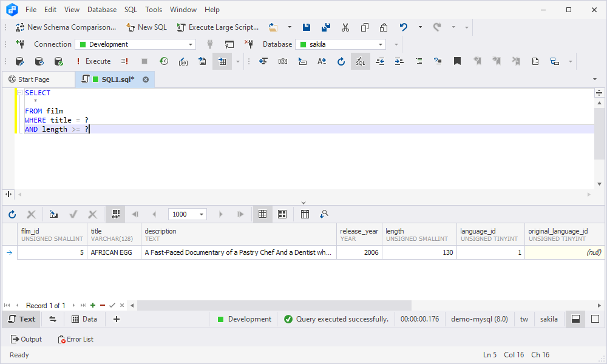Click the editor vertical scrollbar thumb
Screen dimensions: 607x364
[x=599, y=133]
